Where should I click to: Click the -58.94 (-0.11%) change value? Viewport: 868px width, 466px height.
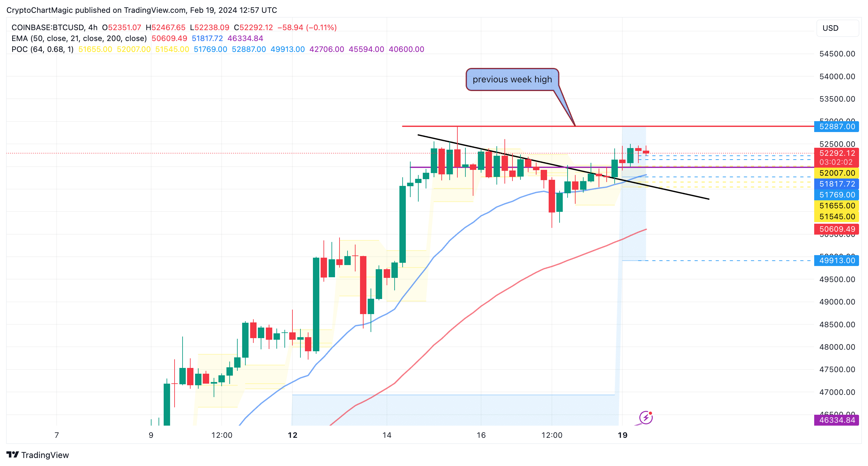pyautogui.click(x=307, y=27)
